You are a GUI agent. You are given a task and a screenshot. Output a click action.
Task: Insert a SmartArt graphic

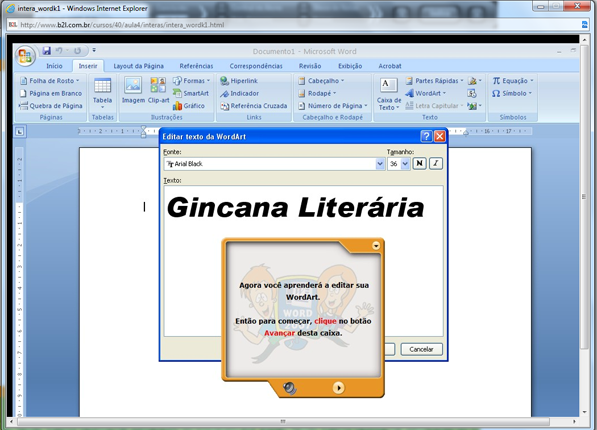(x=191, y=93)
